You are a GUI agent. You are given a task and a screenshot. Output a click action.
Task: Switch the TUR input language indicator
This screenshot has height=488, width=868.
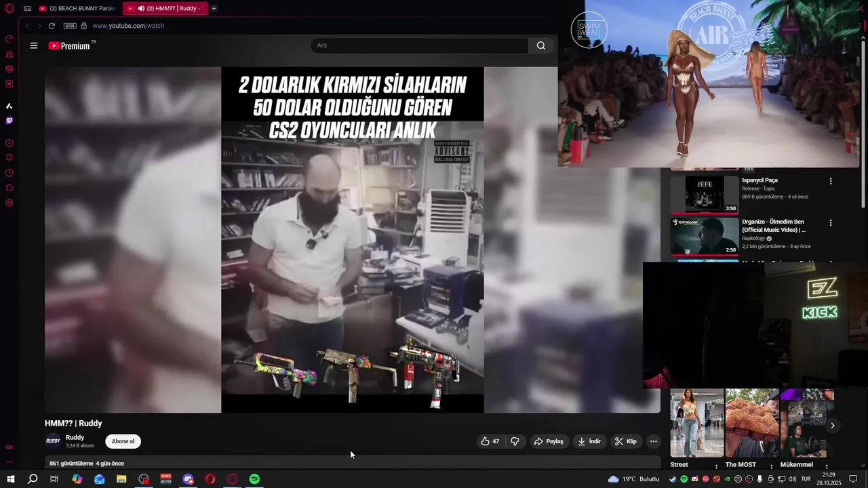806,479
